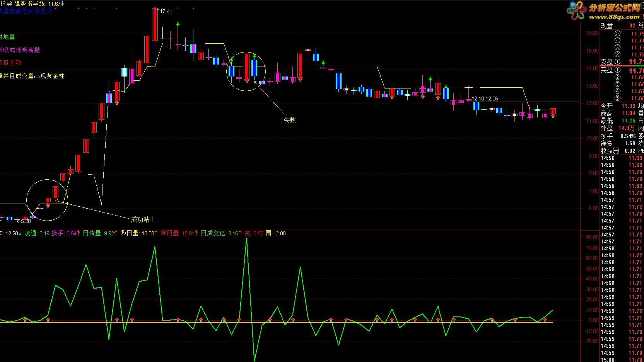644x362 pixels.
Task: Click the 最低 11.26 low price row
Action: 618,121
